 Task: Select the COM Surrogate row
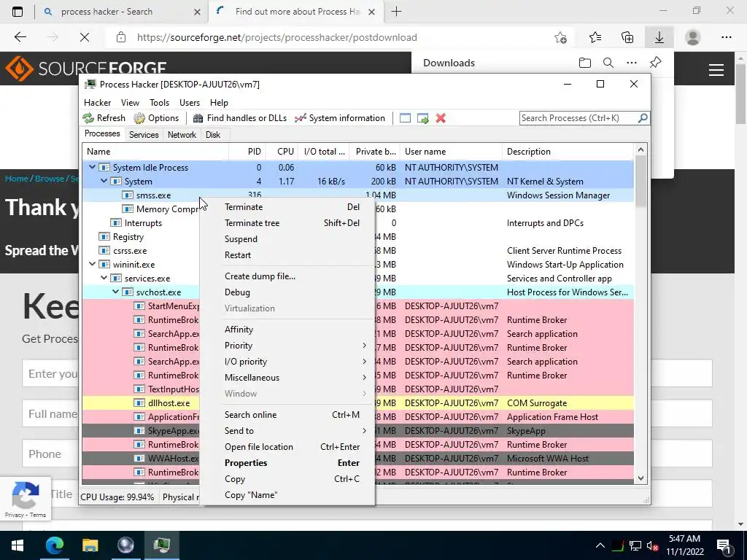[537, 402]
